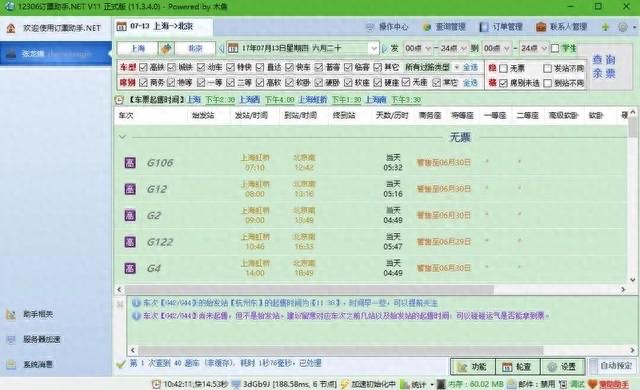Screen dimensions: 640x390
Task: Collapse the 无票 group chevron
Action: coord(122,137)
